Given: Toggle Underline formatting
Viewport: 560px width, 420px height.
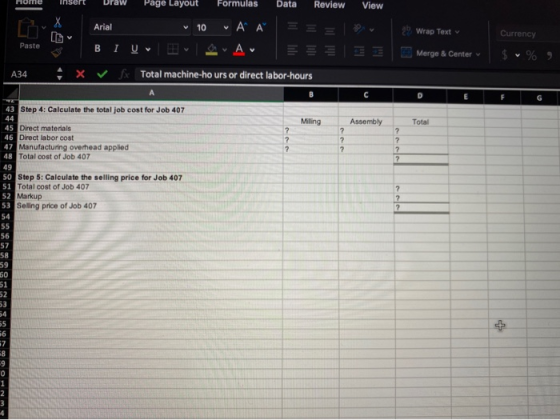Looking at the screenshot, I should tap(134, 49).
